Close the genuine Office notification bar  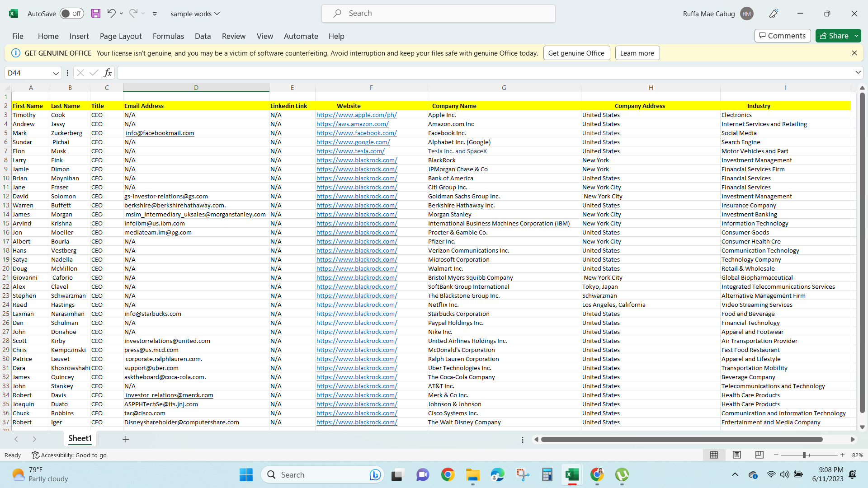pos(854,53)
